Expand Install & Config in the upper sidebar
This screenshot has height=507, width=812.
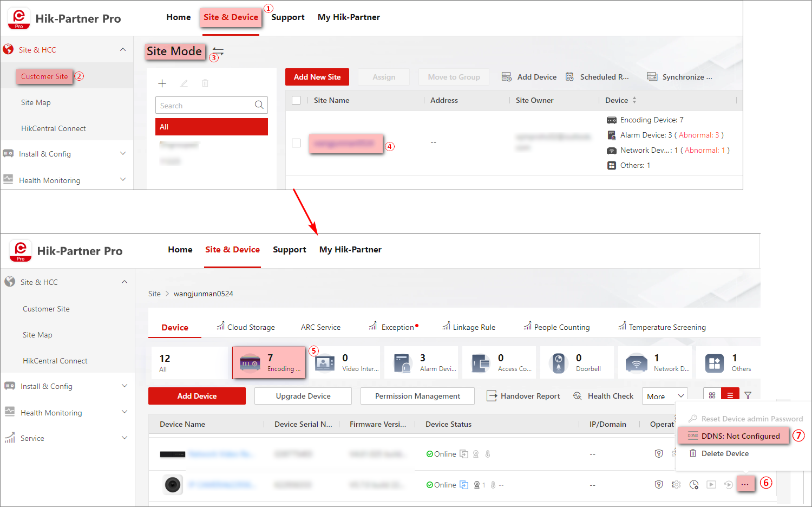123,153
